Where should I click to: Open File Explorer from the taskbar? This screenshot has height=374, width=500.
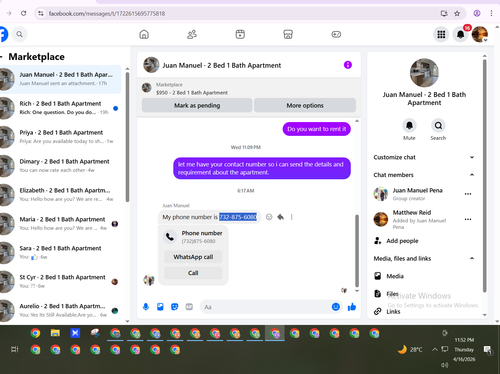tap(55, 333)
